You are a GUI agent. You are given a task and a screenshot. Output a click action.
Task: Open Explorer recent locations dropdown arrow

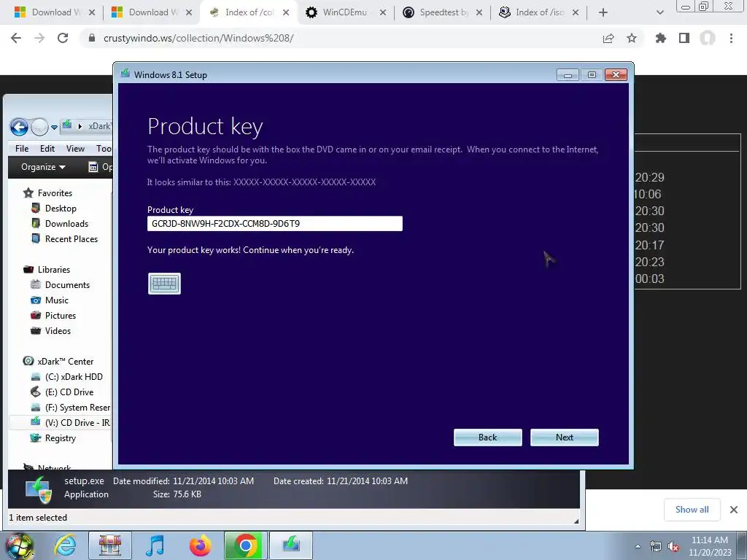pos(54,127)
